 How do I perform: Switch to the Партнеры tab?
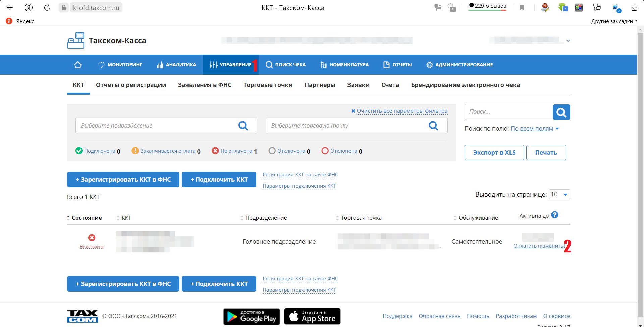pyautogui.click(x=320, y=85)
